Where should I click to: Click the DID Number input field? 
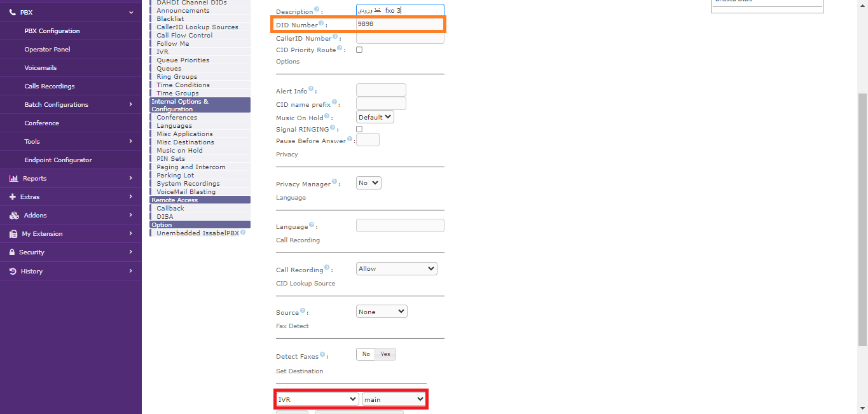400,24
